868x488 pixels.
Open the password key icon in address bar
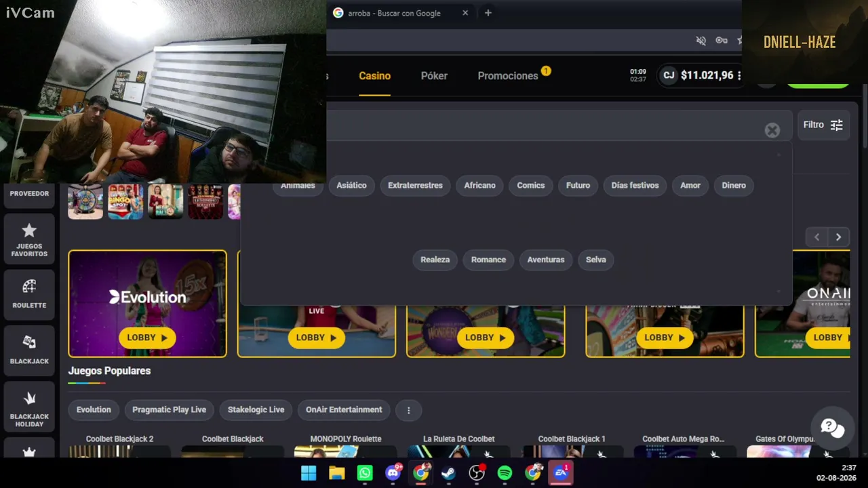722,41
